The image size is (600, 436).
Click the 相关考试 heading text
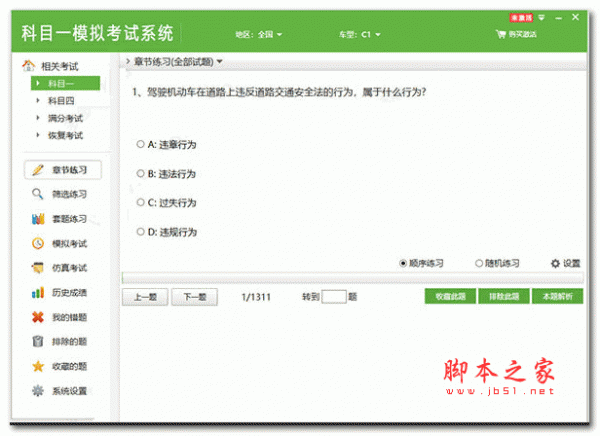tap(60, 66)
